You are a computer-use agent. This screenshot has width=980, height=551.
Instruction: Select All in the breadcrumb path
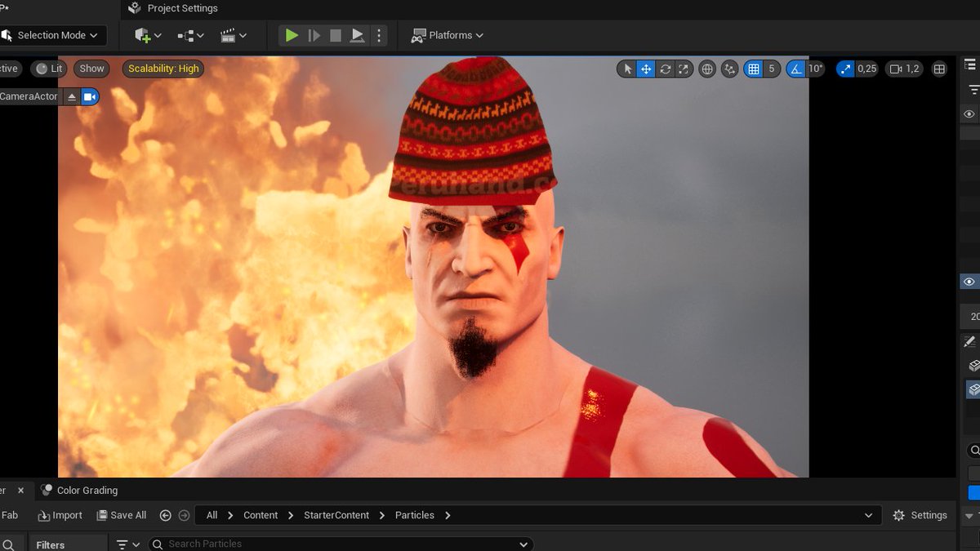pyautogui.click(x=212, y=515)
